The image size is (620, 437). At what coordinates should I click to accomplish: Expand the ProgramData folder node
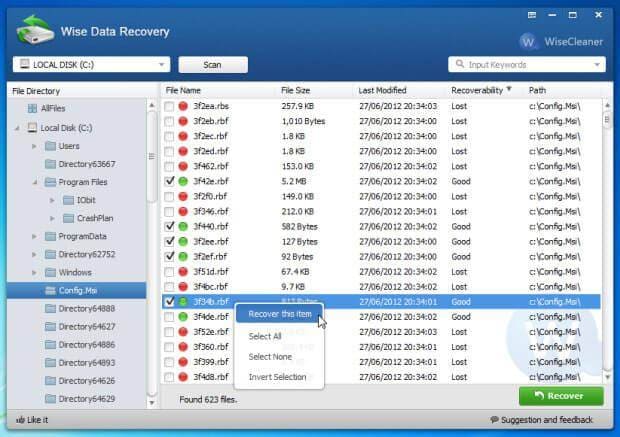[x=34, y=236]
